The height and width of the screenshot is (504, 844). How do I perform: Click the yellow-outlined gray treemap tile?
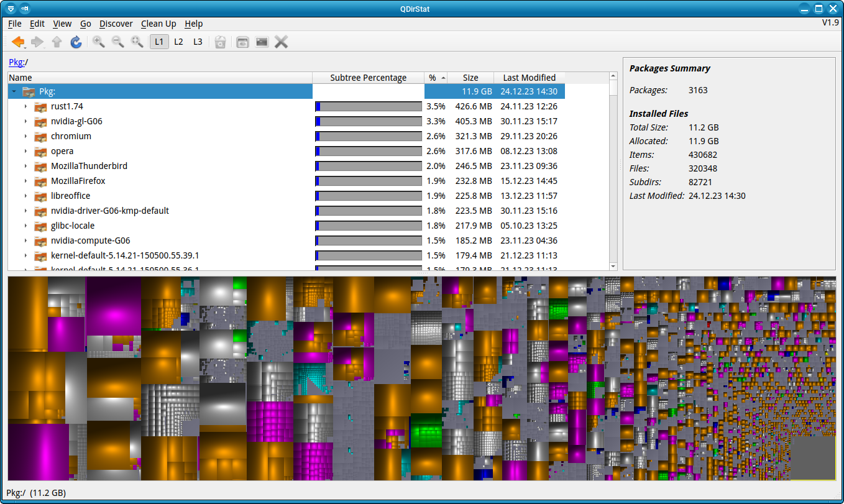(x=813, y=459)
